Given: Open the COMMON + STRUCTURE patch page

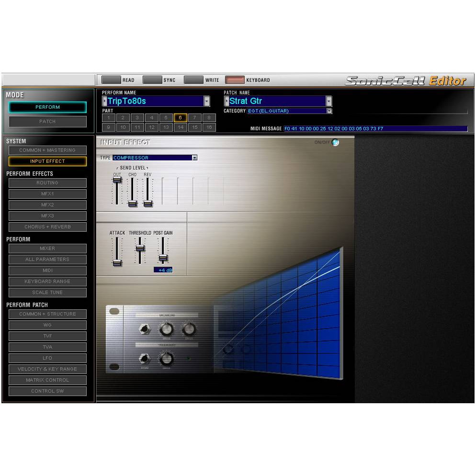Looking at the screenshot, I should coord(48,314).
